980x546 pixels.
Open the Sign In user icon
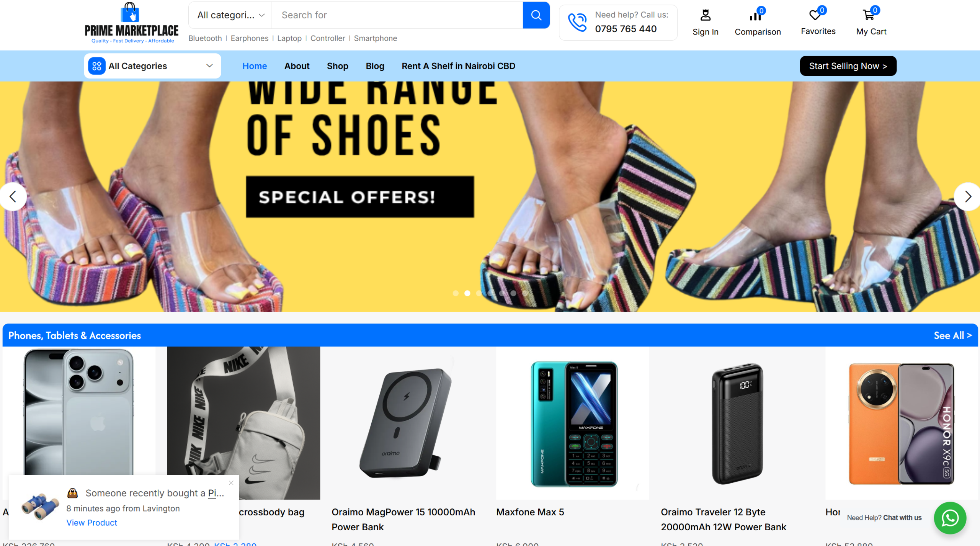click(705, 15)
